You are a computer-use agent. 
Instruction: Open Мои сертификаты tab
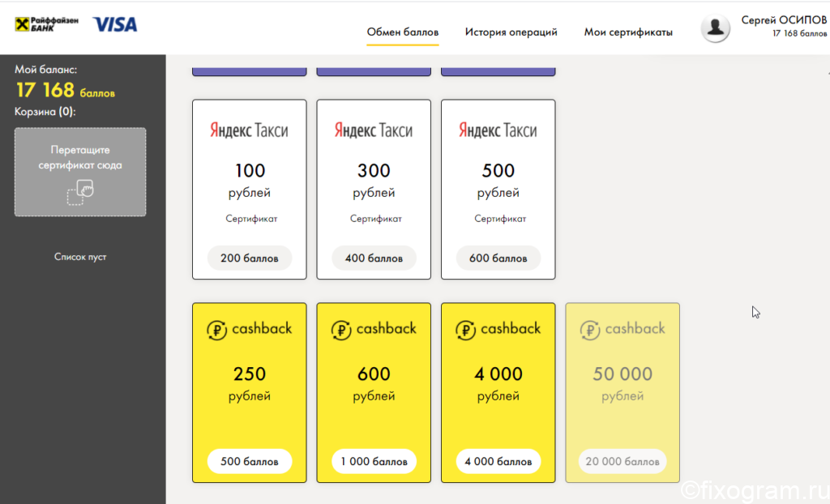pos(628,32)
